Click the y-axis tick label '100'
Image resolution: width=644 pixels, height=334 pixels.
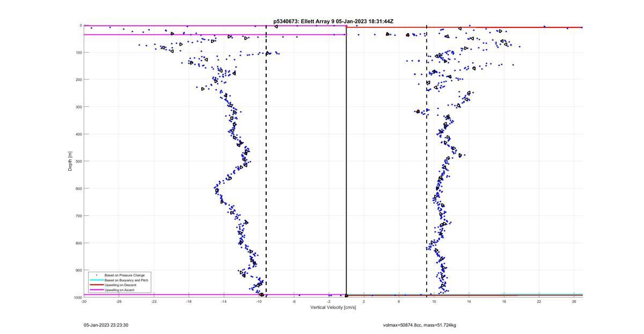tap(78, 53)
